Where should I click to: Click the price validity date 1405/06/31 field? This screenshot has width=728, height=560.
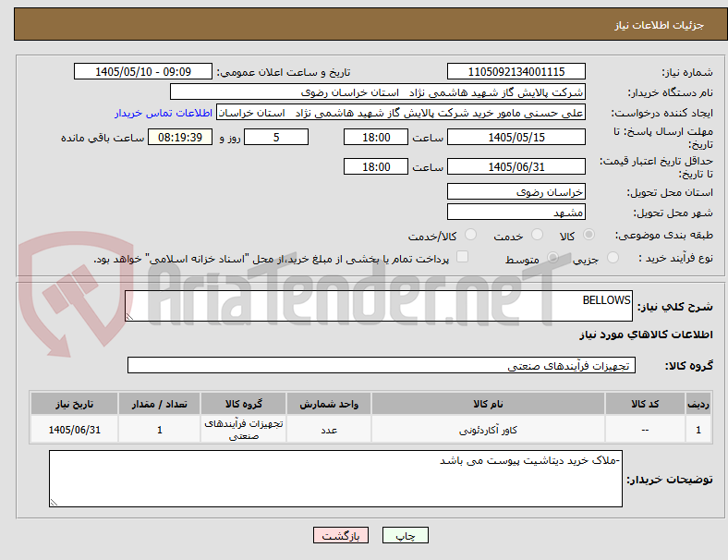[516, 166]
